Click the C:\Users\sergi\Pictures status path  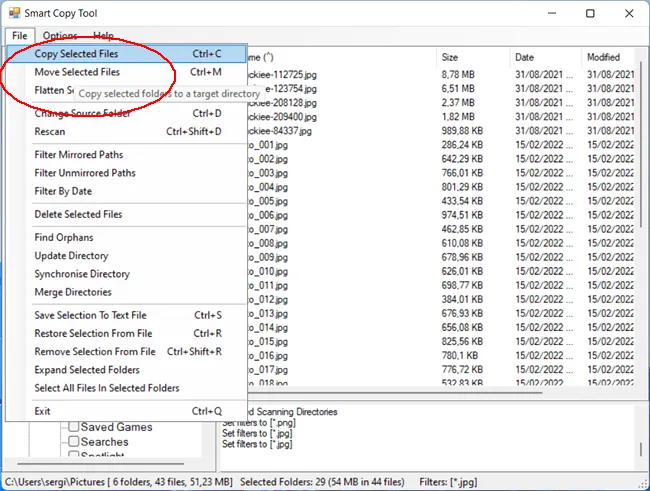(119, 482)
